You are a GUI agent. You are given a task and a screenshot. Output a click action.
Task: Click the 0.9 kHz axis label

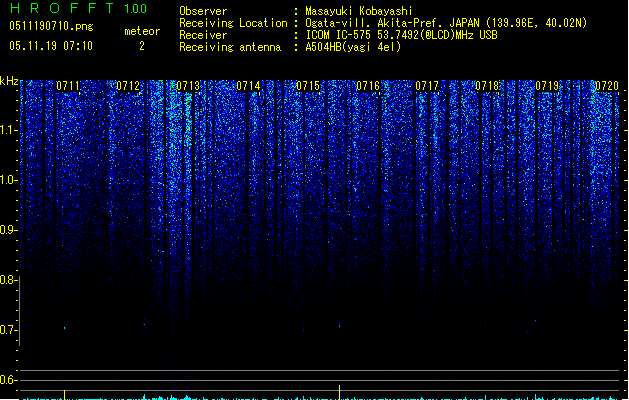tap(7, 230)
